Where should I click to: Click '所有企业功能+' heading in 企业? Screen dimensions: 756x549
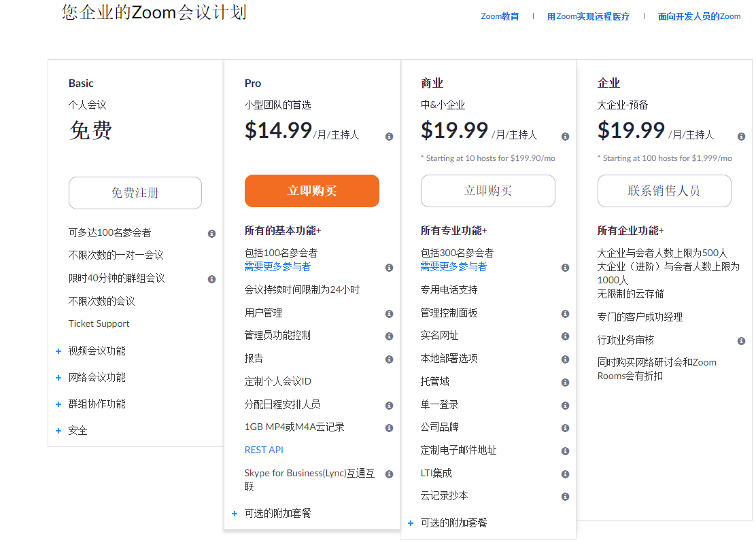coord(630,230)
